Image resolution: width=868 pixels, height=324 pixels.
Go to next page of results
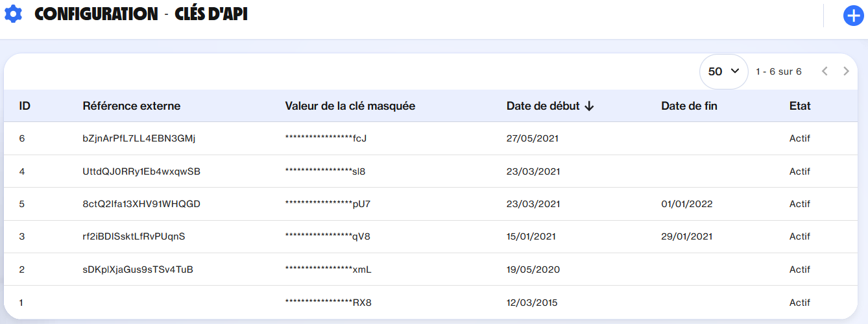(846, 71)
